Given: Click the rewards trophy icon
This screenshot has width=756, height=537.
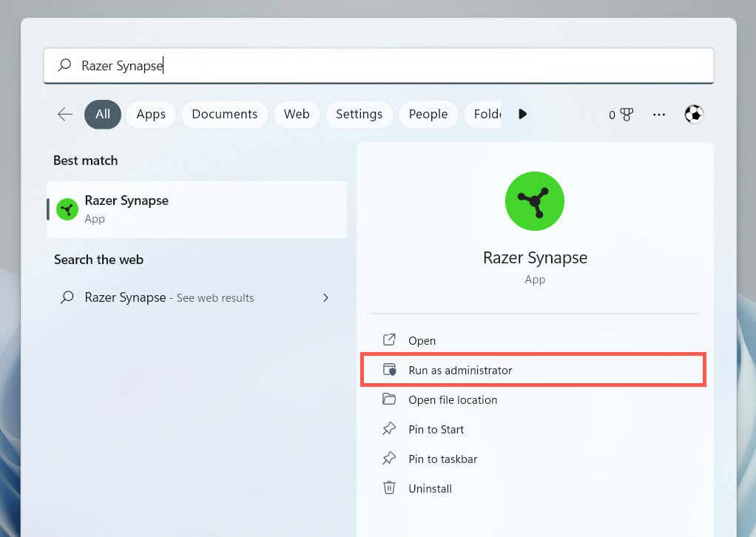Looking at the screenshot, I should pos(627,115).
